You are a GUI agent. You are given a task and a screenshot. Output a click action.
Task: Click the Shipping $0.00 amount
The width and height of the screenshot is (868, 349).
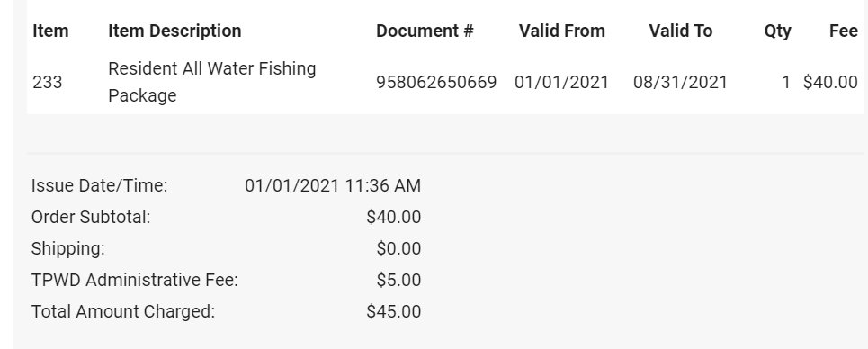coord(398,249)
